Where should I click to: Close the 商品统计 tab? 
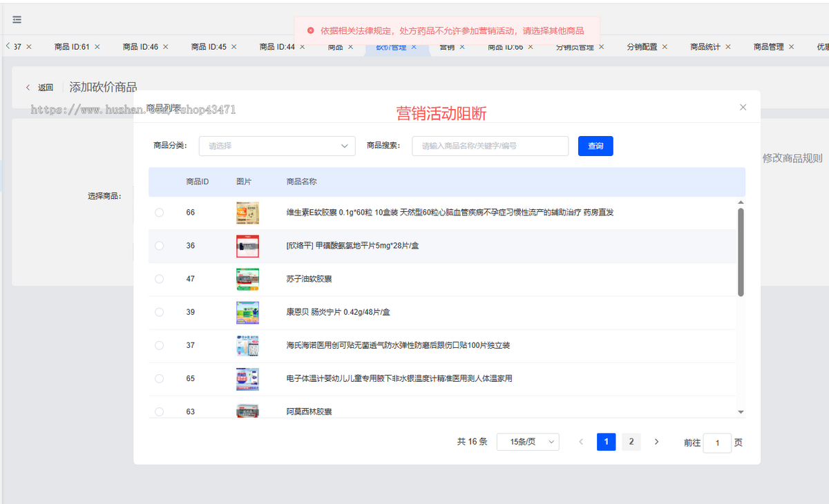[x=728, y=47]
